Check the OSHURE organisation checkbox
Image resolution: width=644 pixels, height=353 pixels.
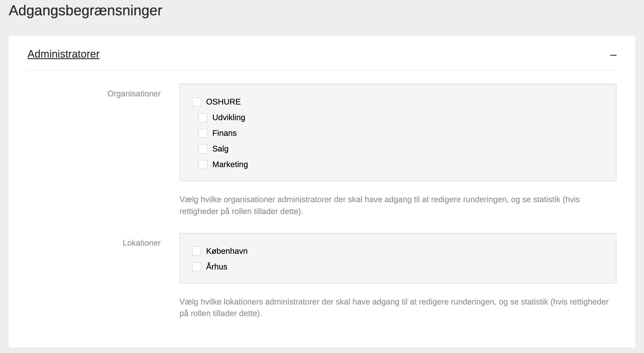pos(197,102)
